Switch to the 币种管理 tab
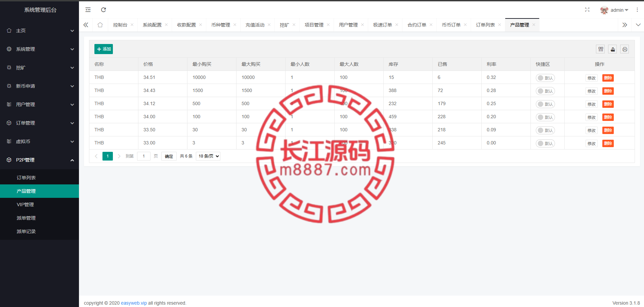This screenshot has height=307, width=644. (x=221, y=25)
